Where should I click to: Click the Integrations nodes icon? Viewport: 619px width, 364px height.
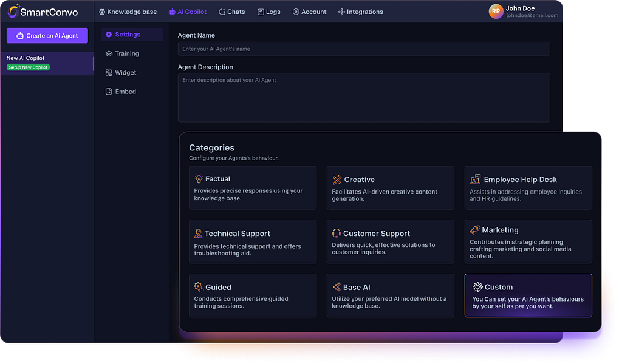click(341, 12)
